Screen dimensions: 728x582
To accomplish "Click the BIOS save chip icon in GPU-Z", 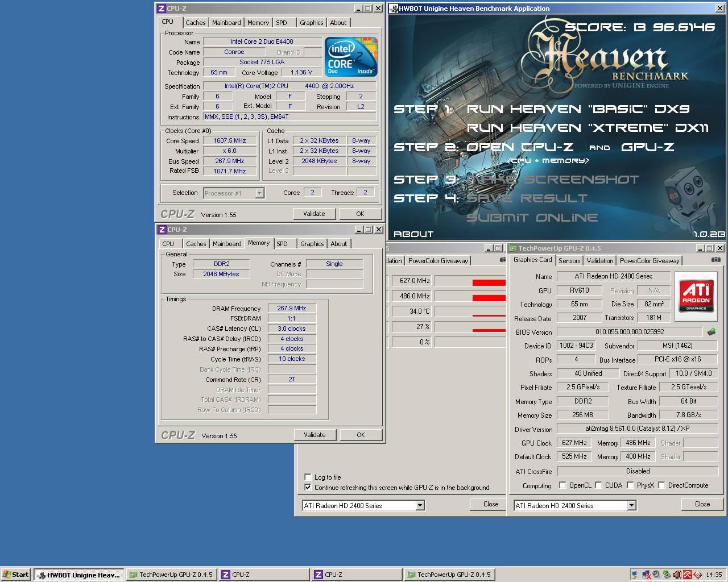I will pyautogui.click(x=711, y=332).
